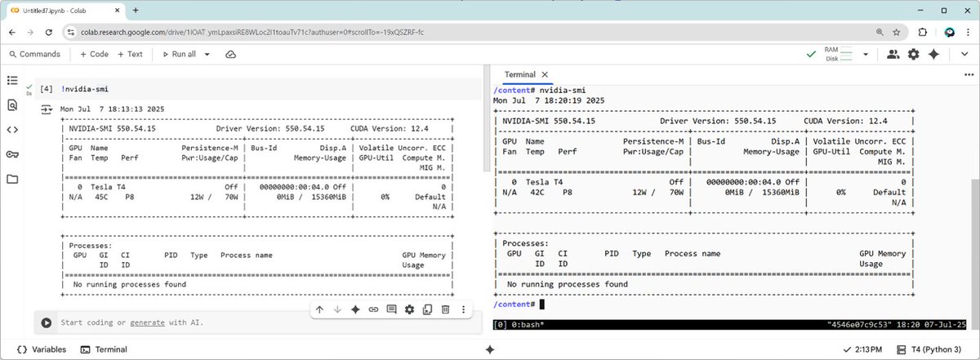Open cell editor settings gear icon
This screenshot has width=980, height=360.
tap(409, 309)
